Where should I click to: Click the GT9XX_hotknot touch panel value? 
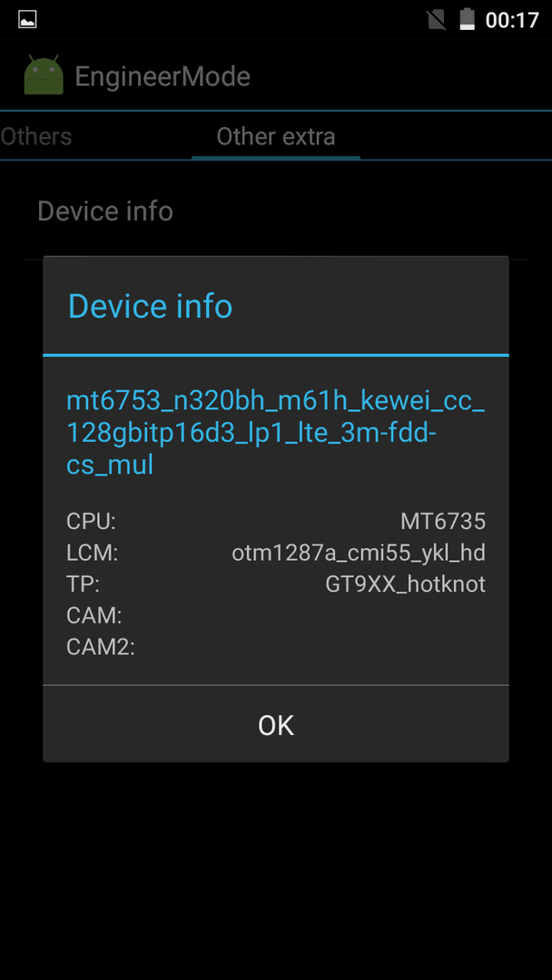pyautogui.click(x=406, y=584)
